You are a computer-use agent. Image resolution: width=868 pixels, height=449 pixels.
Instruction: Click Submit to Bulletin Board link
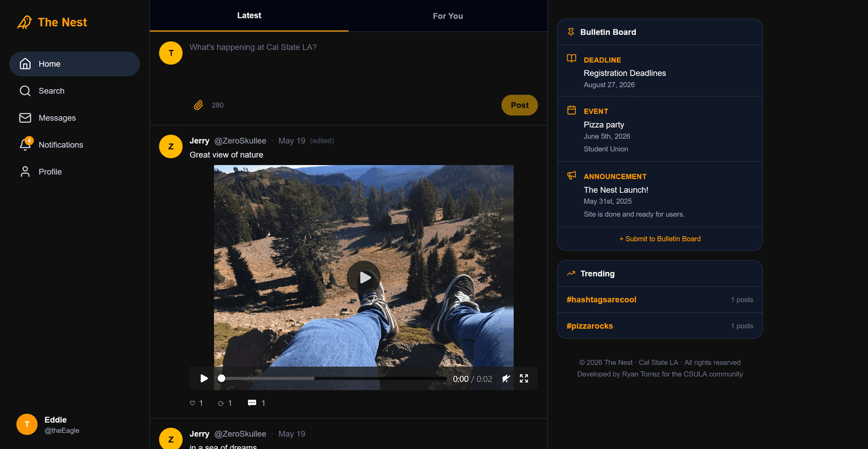coord(660,239)
